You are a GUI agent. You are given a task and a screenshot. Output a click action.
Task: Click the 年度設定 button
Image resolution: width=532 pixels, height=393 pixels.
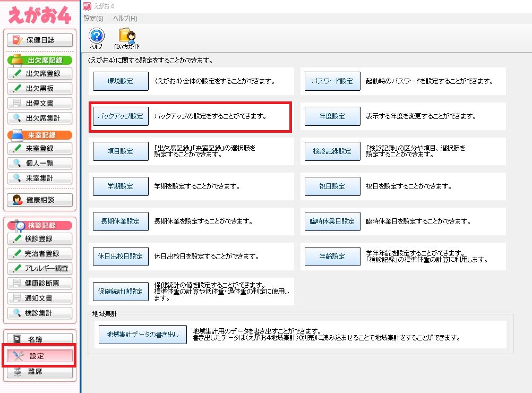pyautogui.click(x=332, y=116)
